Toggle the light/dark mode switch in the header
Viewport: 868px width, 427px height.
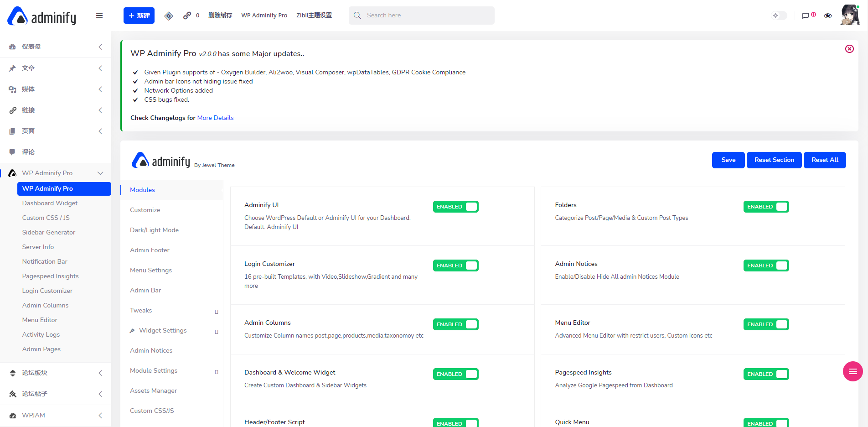779,16
